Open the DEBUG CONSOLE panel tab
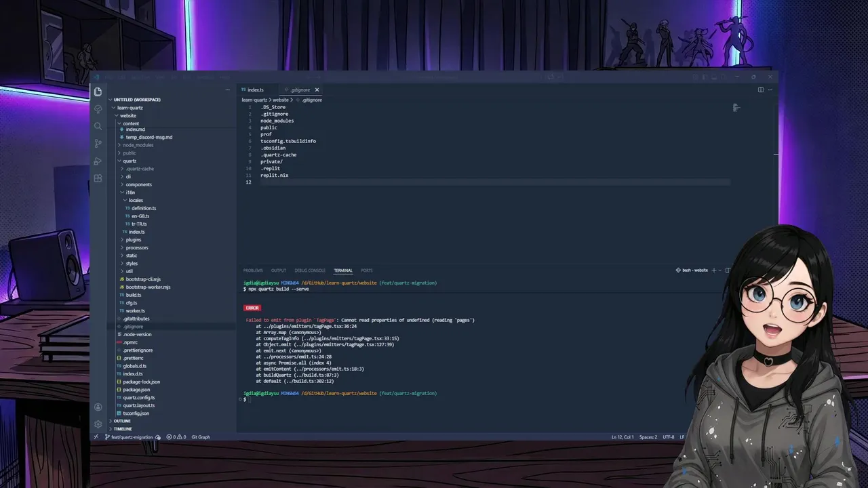Viewport: 868px width, 488px height. click(x=310, y=270)
